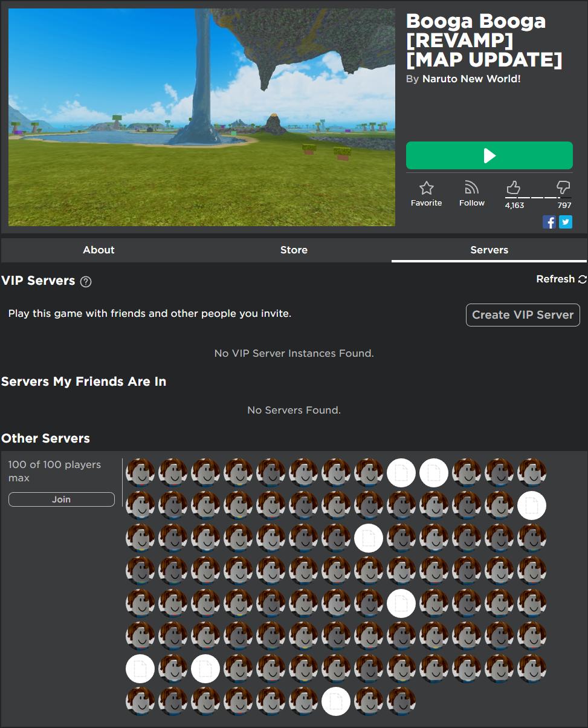
Task: Share via the Facebook icon
Action: (549, 222)
